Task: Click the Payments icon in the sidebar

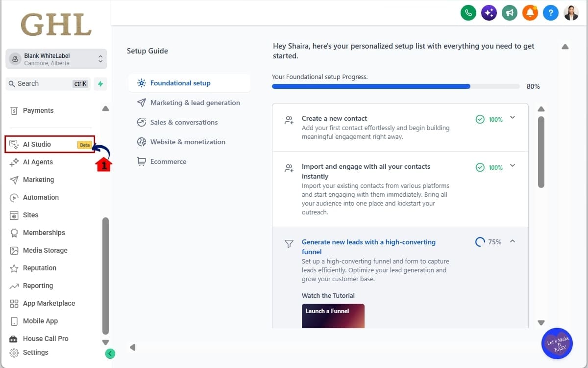Action: point(14,111)
